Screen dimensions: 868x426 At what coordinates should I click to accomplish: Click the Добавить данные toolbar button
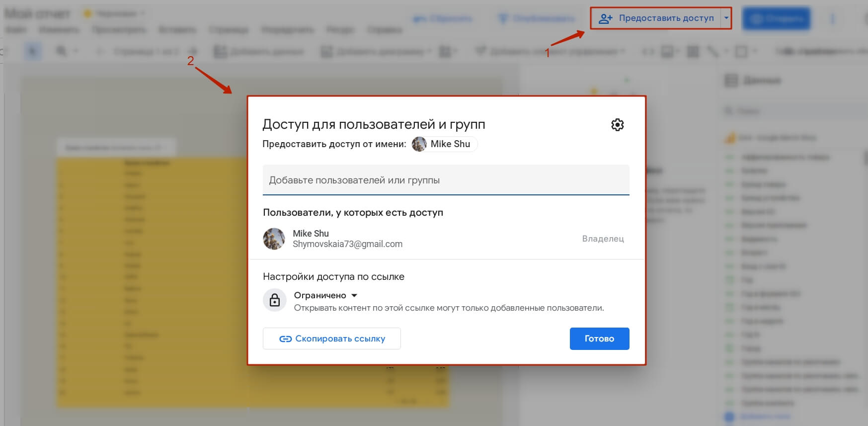pos(258,51)
